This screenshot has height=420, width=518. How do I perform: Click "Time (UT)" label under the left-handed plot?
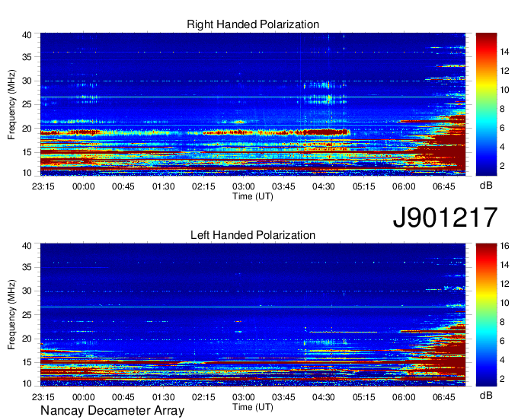tap(253, 407)
